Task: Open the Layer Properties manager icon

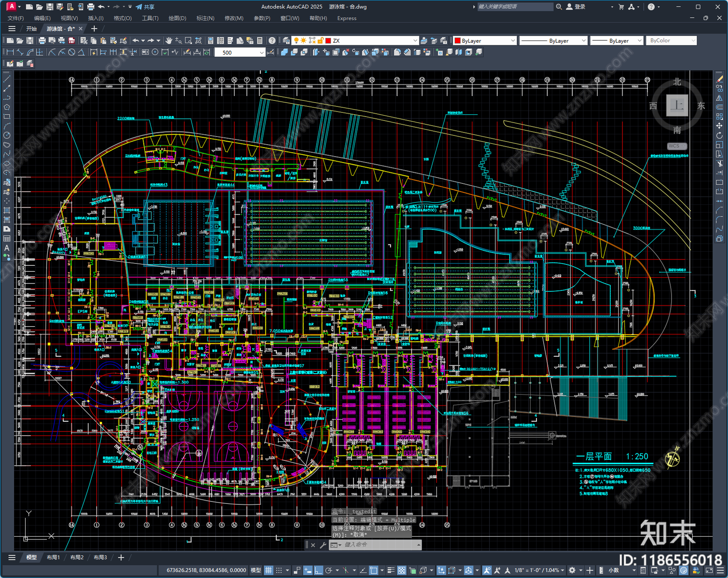Action: [x=286, y=41]
